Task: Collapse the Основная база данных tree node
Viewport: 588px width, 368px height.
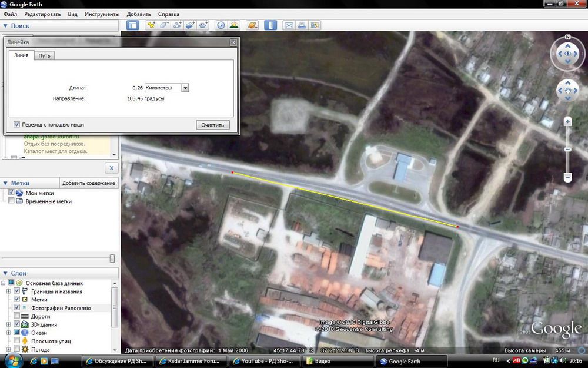Action: [x=4, y=283]
